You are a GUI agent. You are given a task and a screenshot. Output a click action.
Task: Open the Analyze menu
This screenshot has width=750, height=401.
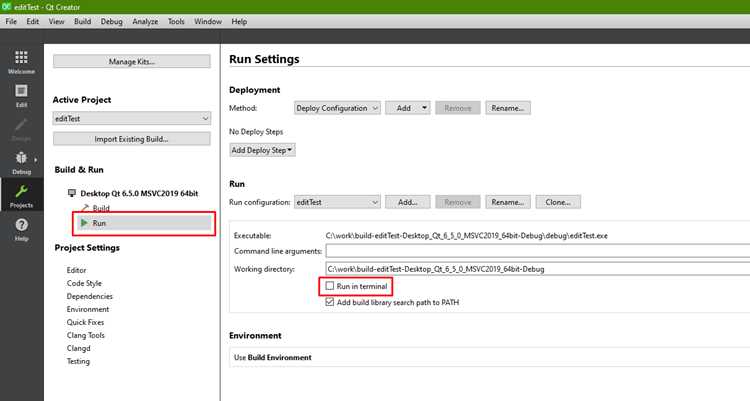tap(145, 22)
